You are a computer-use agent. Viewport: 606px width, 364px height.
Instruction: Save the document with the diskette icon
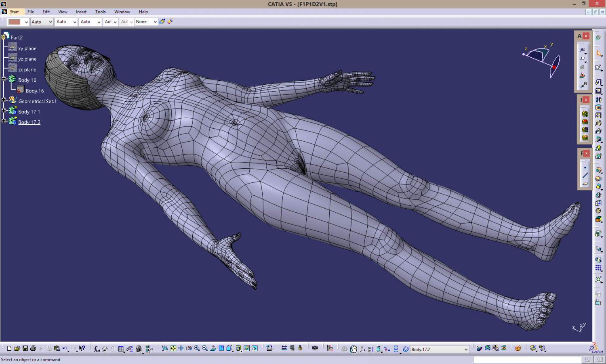tap(25, 348)
